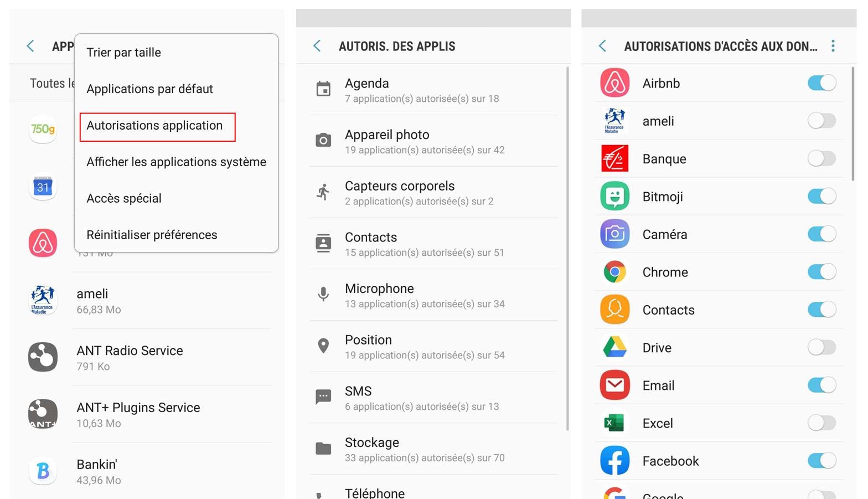The width and height of the screenshot is (868, 499).
Task: Tap the Contacts permission icon
Action: 323,243
